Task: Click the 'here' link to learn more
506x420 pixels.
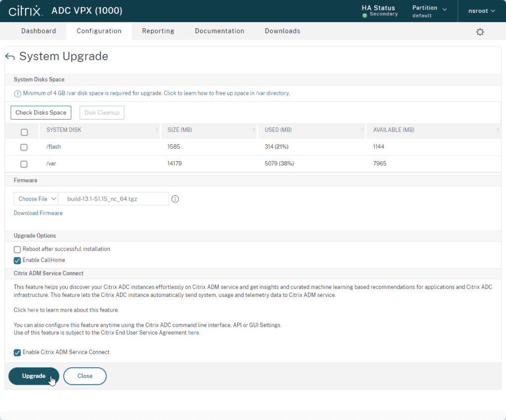Action: 33,310
